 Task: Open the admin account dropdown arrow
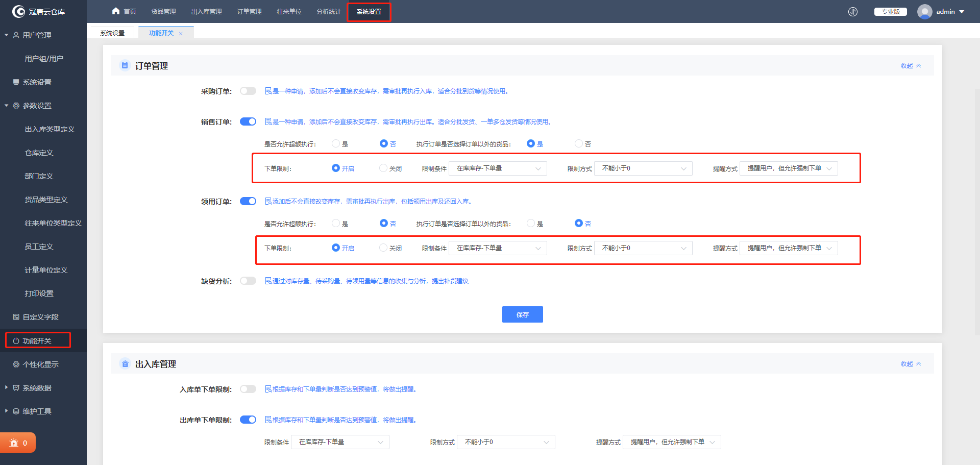click(x=962, y=12)
